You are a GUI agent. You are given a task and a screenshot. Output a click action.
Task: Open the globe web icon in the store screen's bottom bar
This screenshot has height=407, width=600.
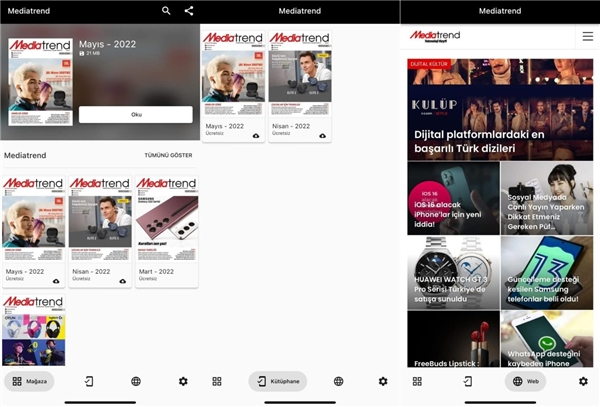tap(136, 381)
